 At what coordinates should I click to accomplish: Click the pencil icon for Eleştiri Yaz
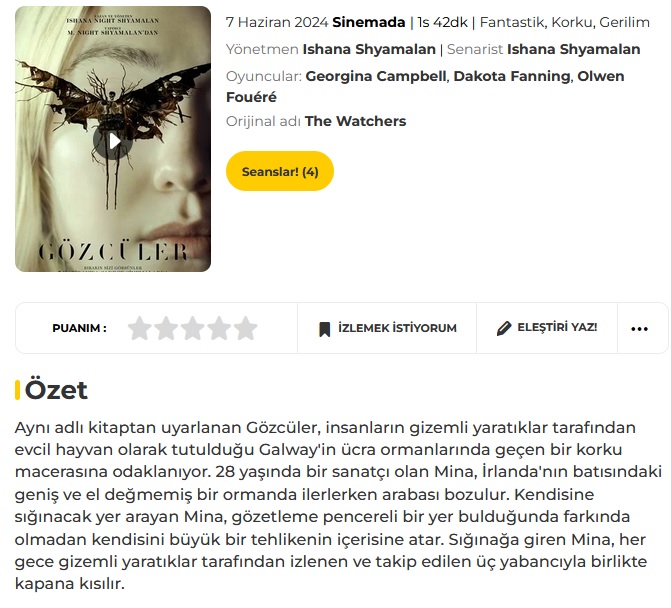click(x=504, y=328)
